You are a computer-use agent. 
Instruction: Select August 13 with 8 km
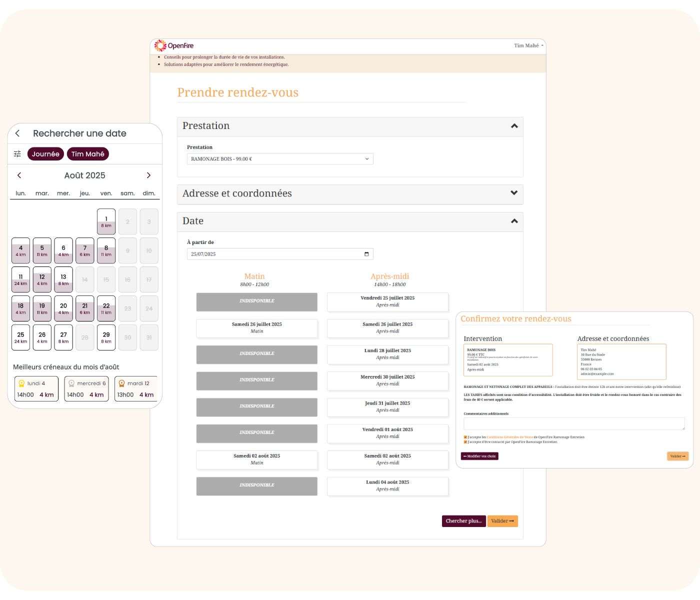click(63, 280)
